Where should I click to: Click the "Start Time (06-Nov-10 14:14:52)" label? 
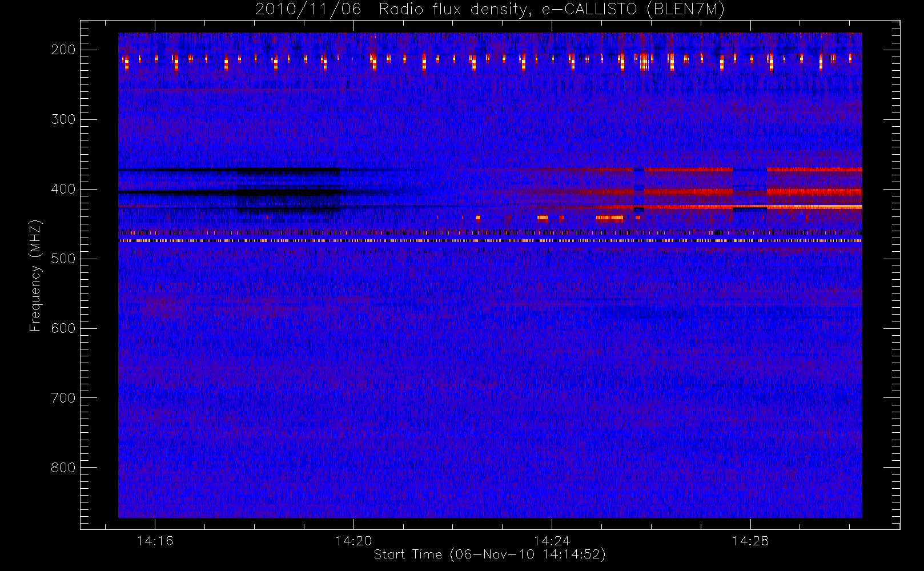tap(489, 554)
